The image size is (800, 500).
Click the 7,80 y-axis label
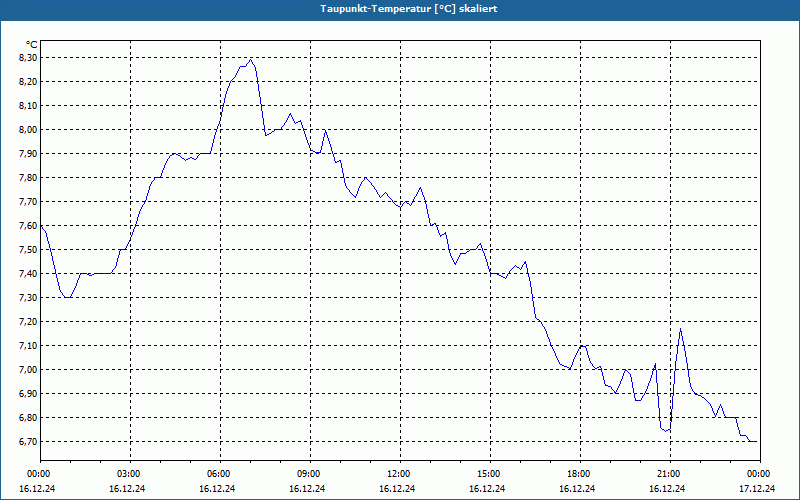point(28,178)
